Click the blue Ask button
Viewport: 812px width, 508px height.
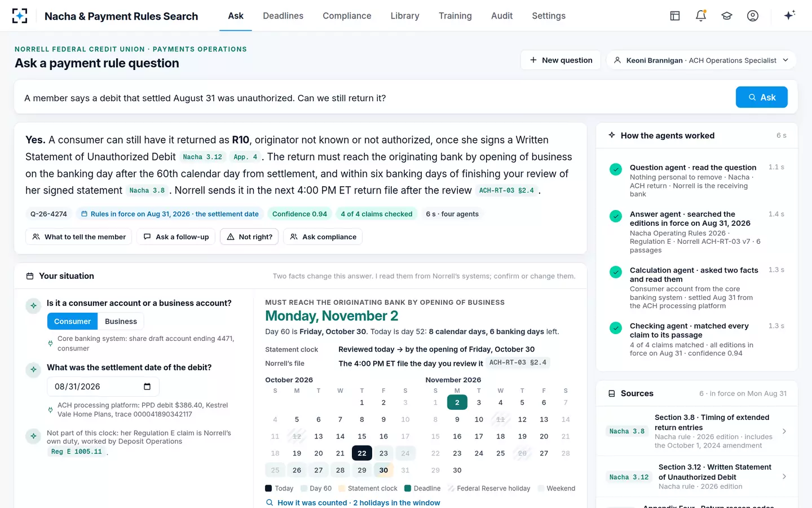[x=762, y=97]
